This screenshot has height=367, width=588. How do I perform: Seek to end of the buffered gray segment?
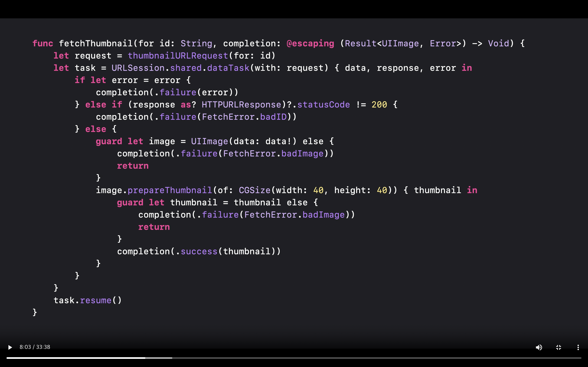click(x=172, y=358)
